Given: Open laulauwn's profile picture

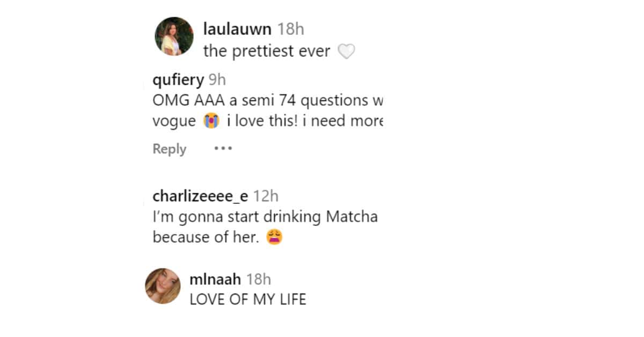Looking at the screenshot, I should tap(174, 36).
